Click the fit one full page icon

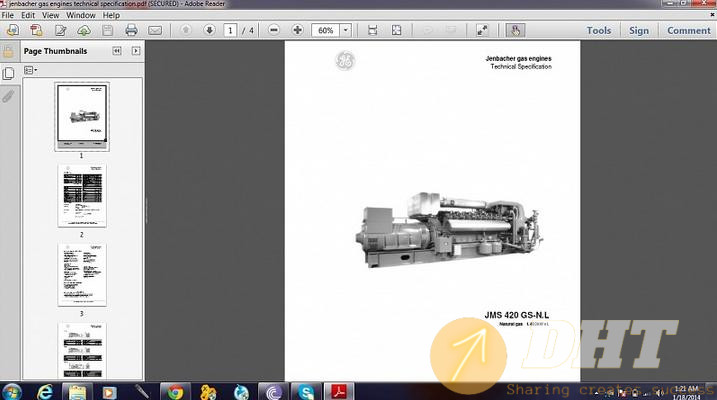396,30
